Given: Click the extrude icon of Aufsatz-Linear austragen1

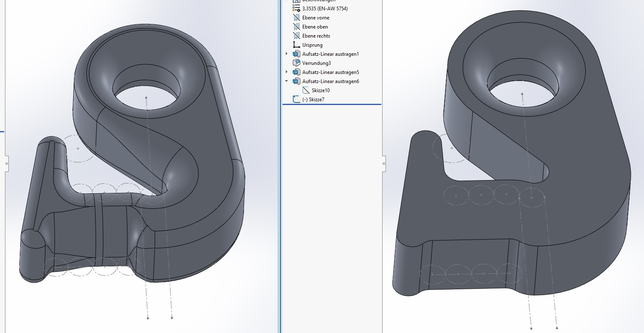Looking at the screenshot, I should pos(296,54).
